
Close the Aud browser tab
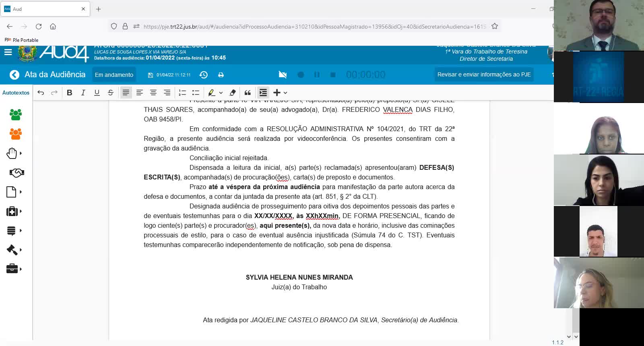pyautogui.click(x=83, y=9)
